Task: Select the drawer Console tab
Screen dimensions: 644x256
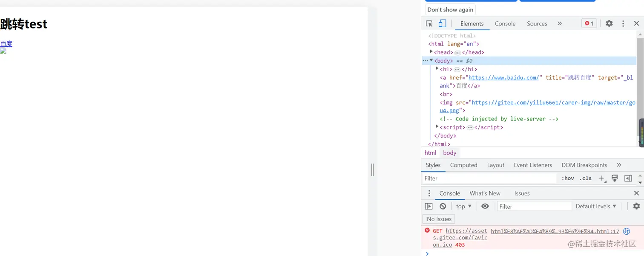Action: [x=450, y=193]
